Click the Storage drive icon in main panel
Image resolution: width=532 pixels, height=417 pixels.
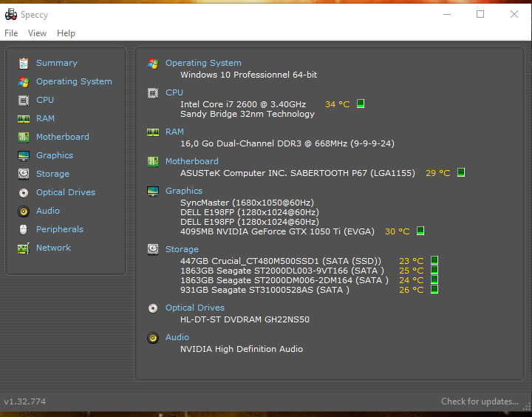pos(153,249)
